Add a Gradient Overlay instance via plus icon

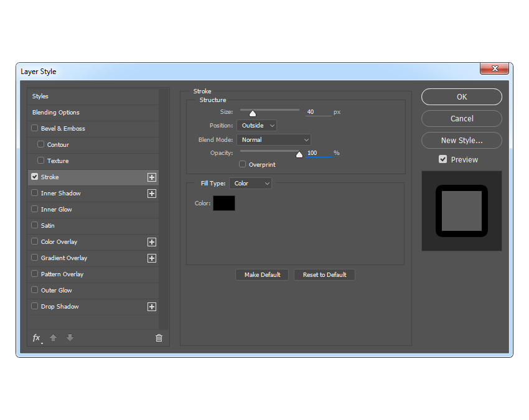(151, 258)
